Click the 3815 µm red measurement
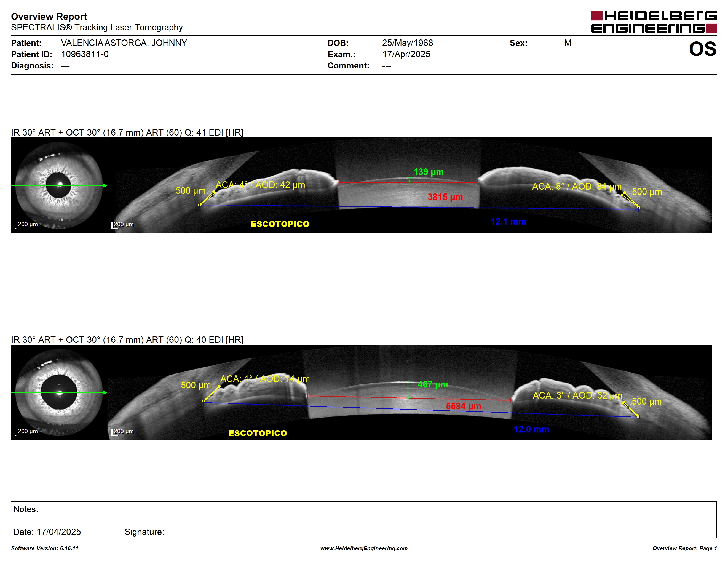Screen dimensions: 728x563 (445, 197)
